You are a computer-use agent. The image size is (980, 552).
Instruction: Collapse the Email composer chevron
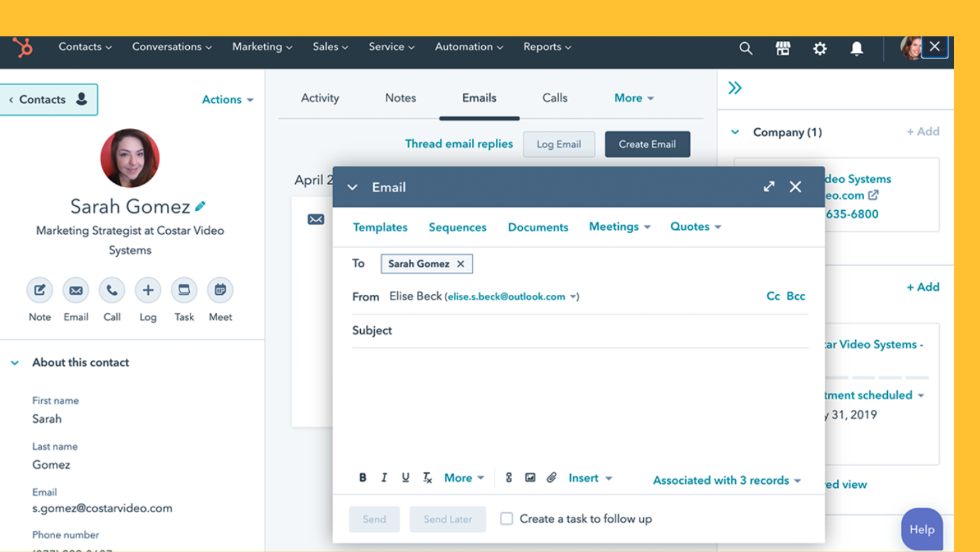[352, 187]
